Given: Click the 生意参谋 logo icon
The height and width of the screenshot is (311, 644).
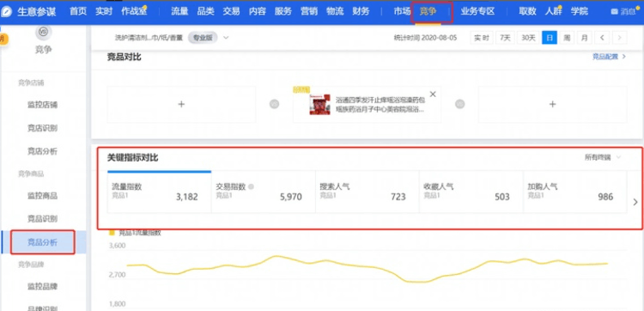Looking at the screenshot, I should pos(7,11).
